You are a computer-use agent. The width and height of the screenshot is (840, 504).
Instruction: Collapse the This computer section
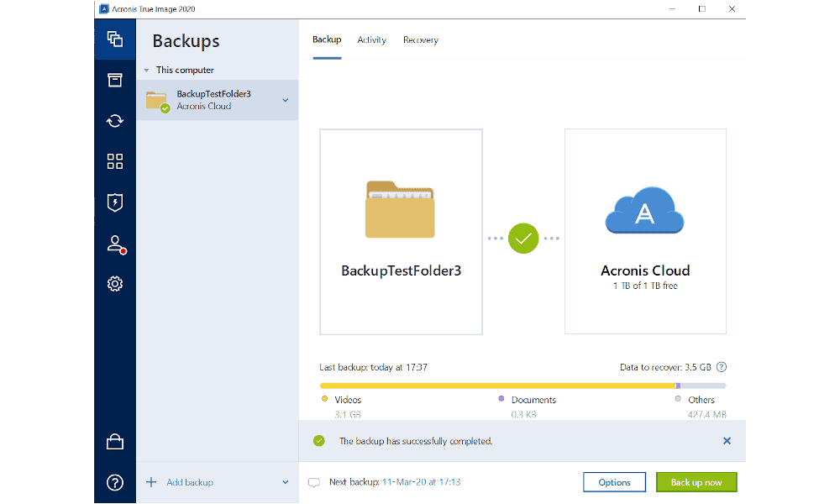(x=147, y=70)
